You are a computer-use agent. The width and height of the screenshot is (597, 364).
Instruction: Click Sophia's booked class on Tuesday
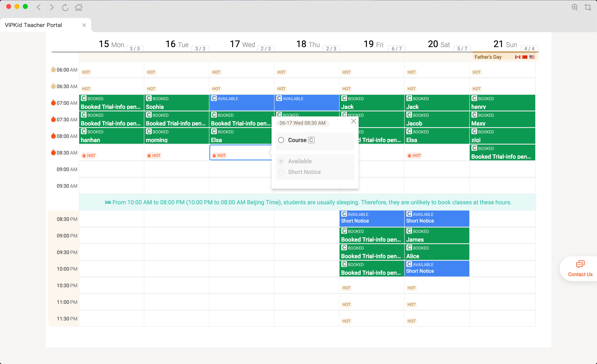pos(177,103)
